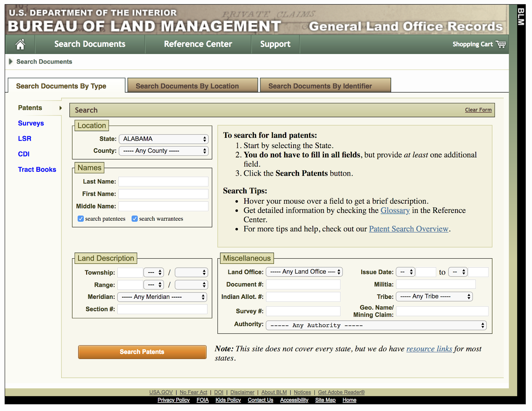
Task: Switch to Search Documents By Type tab
Action: click(x=66, y=86)
